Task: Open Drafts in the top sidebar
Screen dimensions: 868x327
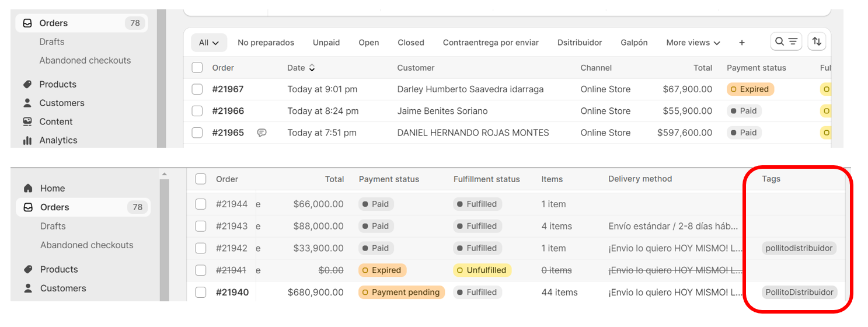Action: (x=52, y=42)
